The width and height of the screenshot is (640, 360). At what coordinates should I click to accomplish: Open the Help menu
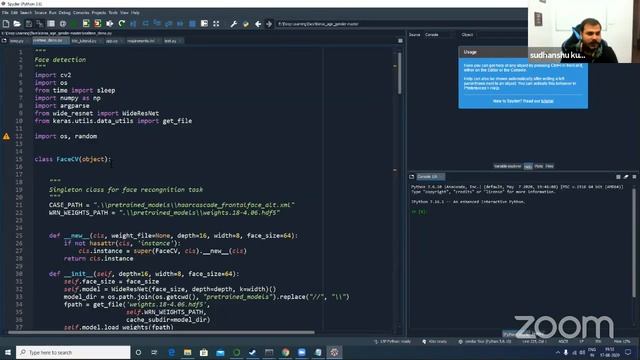[x=135, y=13]
